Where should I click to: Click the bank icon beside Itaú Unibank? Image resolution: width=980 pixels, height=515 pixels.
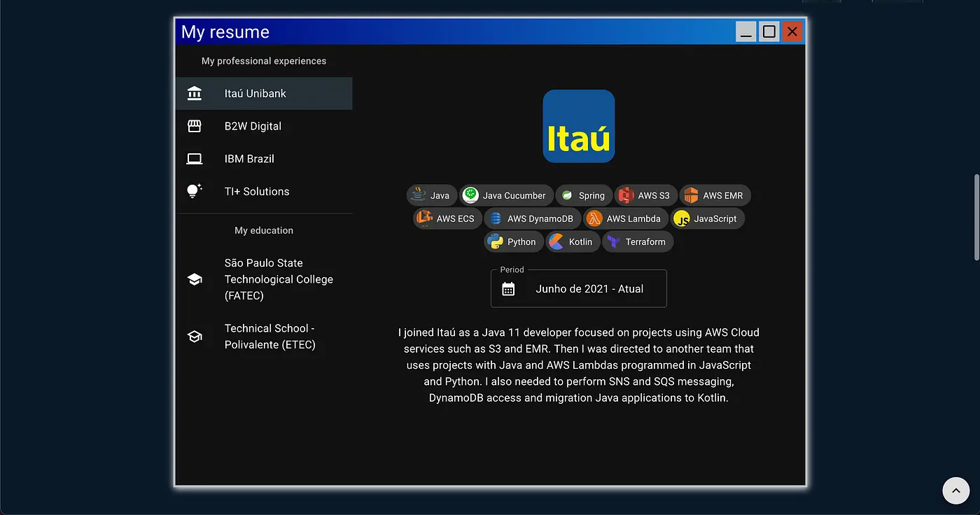tap(195, 93)
